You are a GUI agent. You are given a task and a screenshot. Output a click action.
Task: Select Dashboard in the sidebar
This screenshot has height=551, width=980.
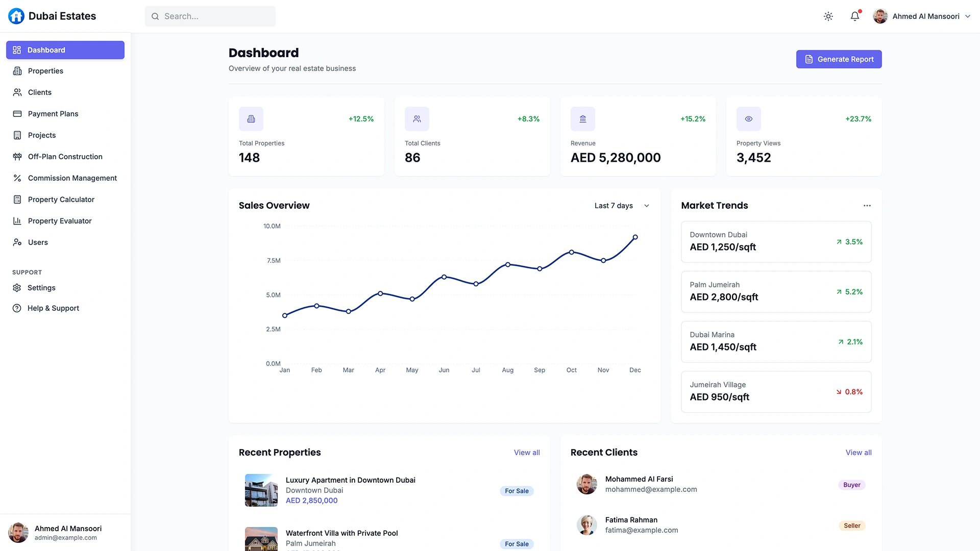click(x=65, y=50)
